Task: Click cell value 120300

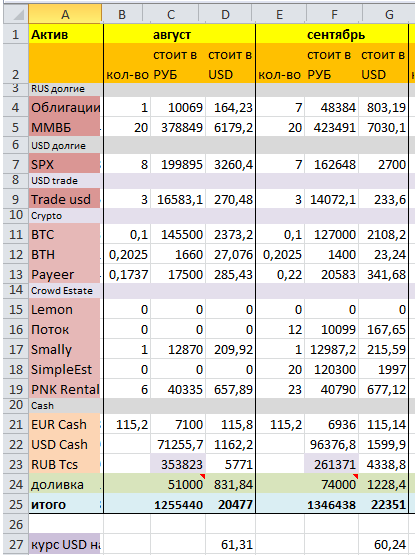Action: pyautogui.click(x=331, y=369)
